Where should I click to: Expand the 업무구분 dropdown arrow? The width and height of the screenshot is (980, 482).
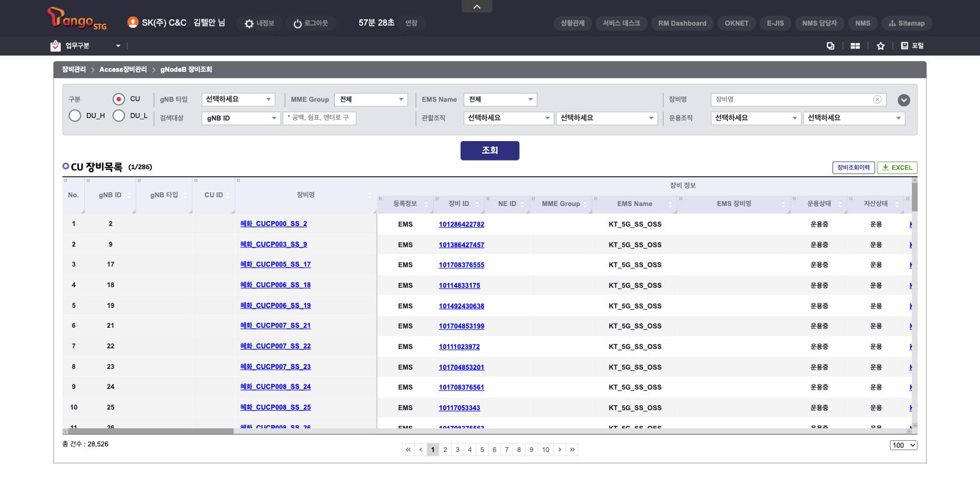click(118, 46)
